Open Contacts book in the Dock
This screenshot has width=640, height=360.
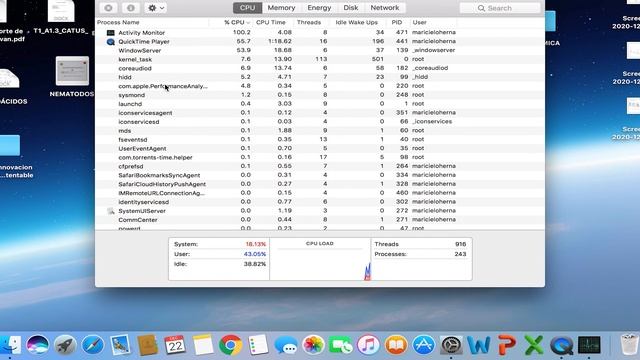point(148,345)
